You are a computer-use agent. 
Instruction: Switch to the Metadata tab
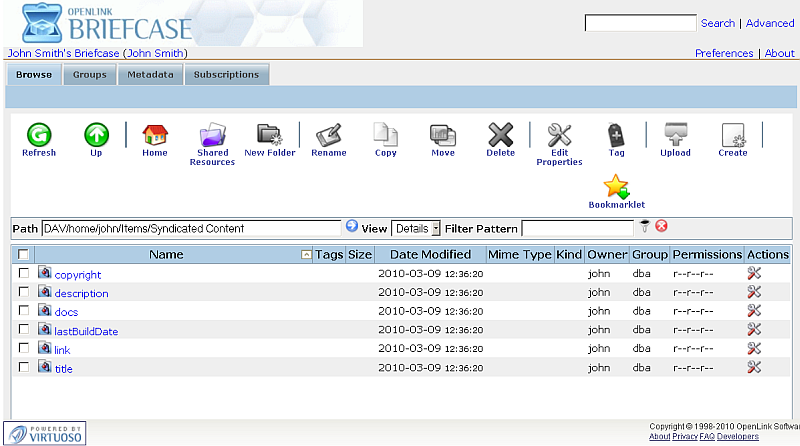pos(150,75)
